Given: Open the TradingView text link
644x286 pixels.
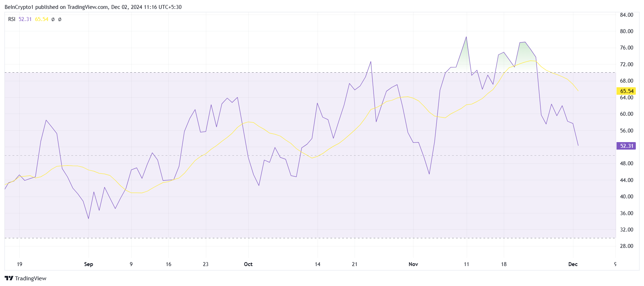Looking at the screenshot, I should pyautogui.click(x=31, y=278).
